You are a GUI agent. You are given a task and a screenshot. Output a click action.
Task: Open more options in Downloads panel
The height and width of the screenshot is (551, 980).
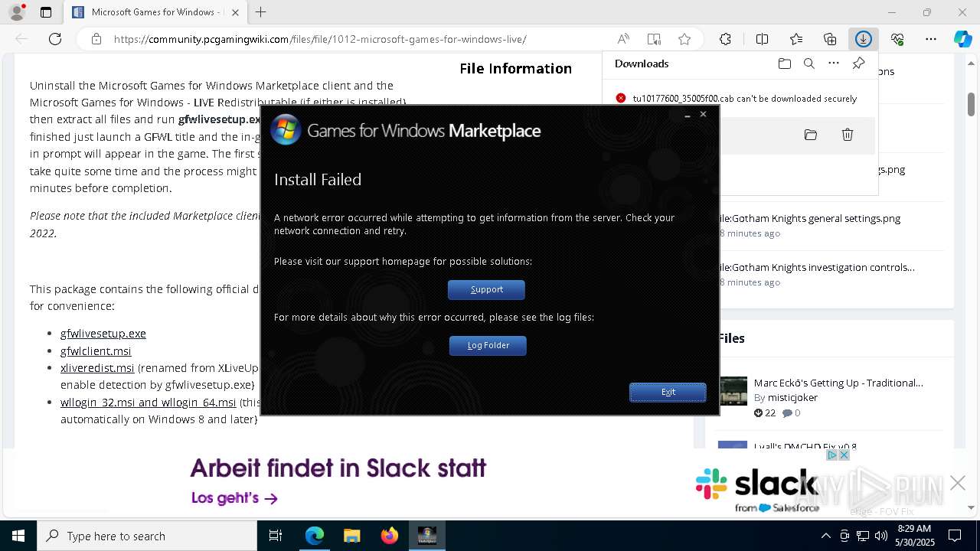834,64
